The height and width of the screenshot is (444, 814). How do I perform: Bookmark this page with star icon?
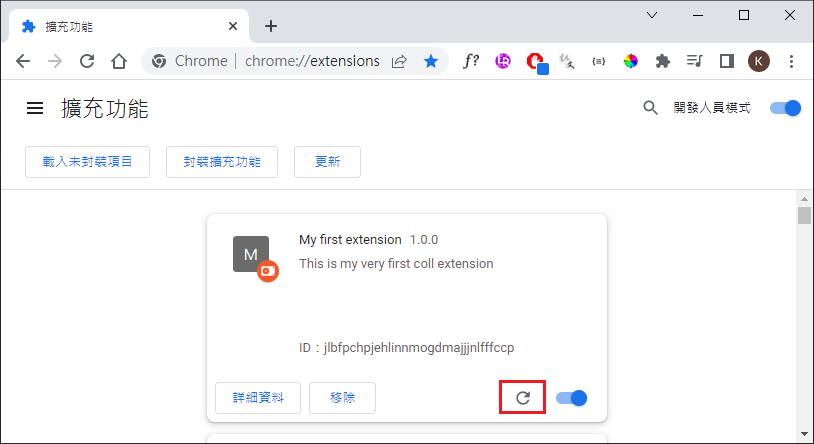click(x=430, y=61)
